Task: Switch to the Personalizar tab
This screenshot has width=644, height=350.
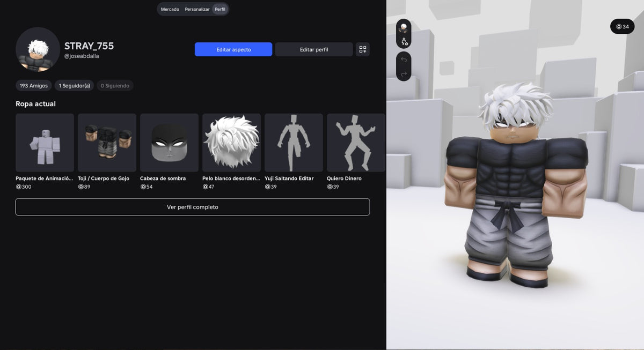Action: (x=197, y=9)
